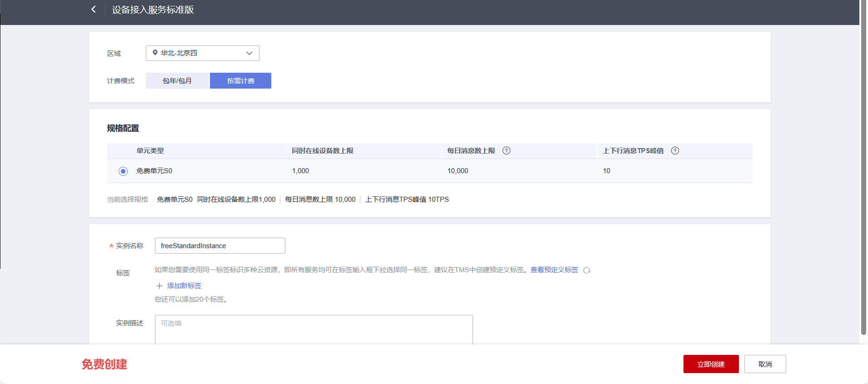The image size is (868, 384).
Task: Click 上下行消息TPS峰值 10TPS in the summary
Action: tap(407, 199)
